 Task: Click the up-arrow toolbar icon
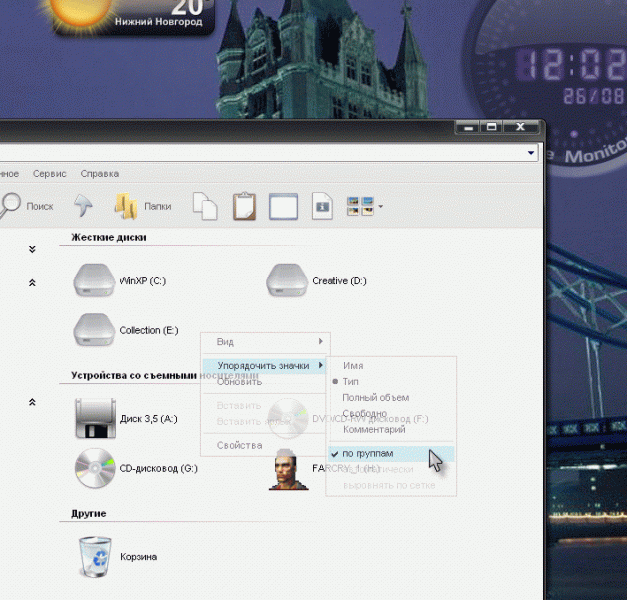(x=83, y=206)
